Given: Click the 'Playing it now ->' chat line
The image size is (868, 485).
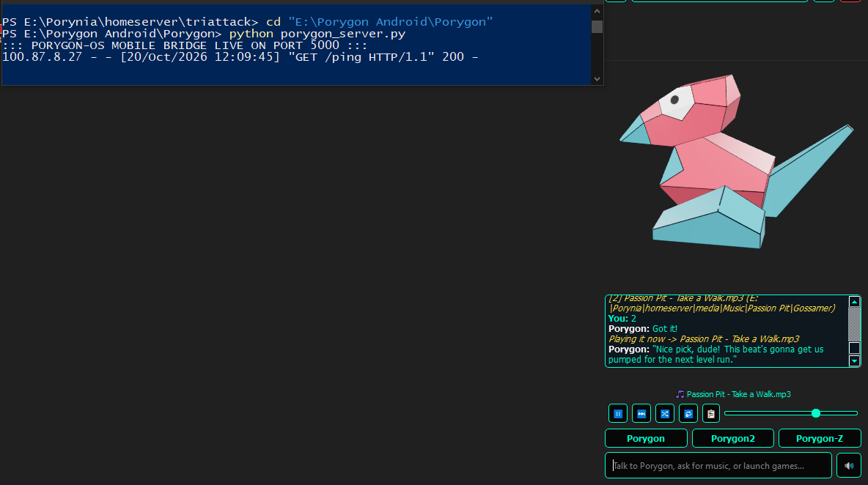Looking at the screenshot, I should point(704,339).
